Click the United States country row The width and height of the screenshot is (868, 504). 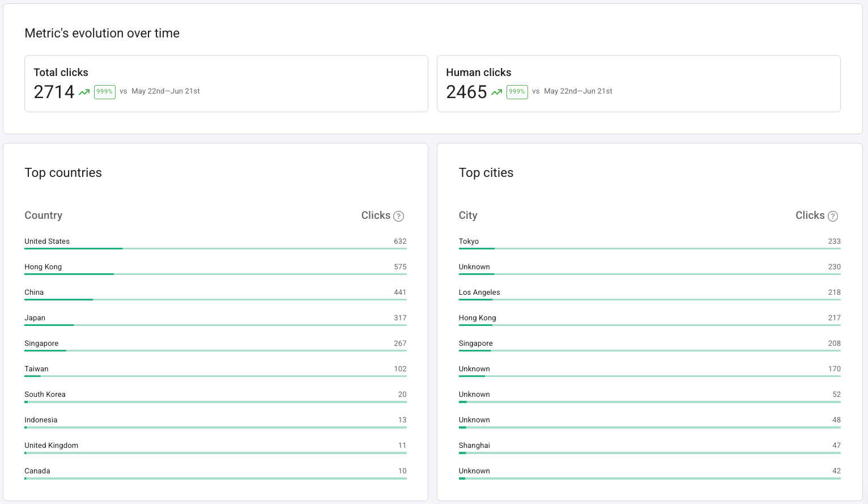click(x=215, y=243)
